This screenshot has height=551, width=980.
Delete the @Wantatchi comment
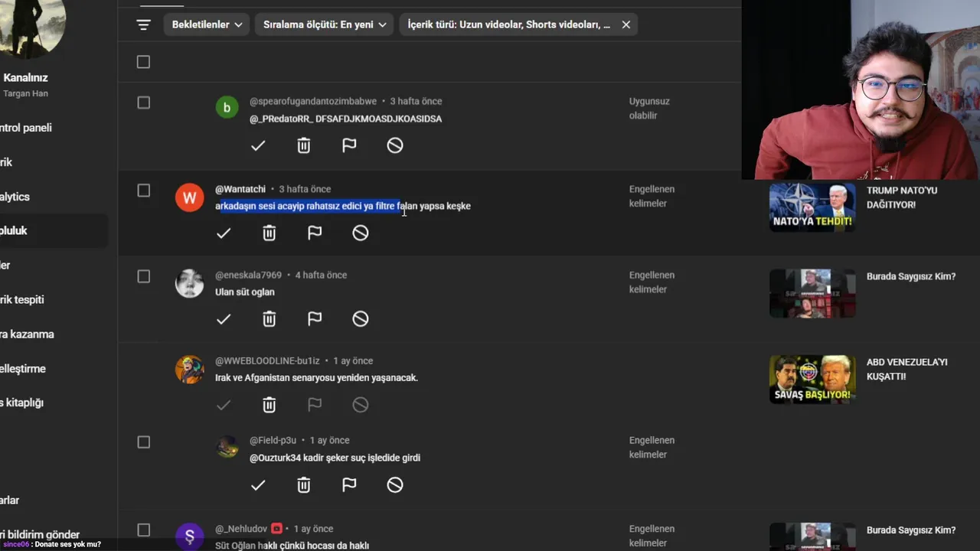tap(269, 233)
